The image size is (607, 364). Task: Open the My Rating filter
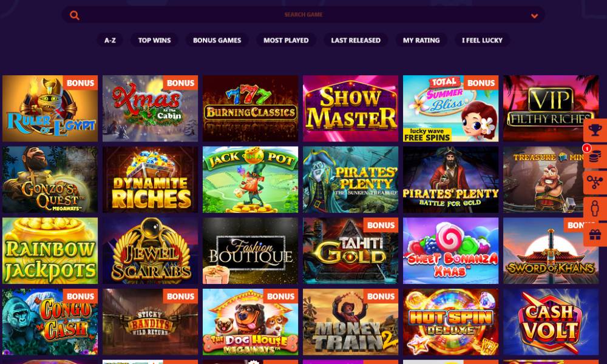(x=421, y=40)
